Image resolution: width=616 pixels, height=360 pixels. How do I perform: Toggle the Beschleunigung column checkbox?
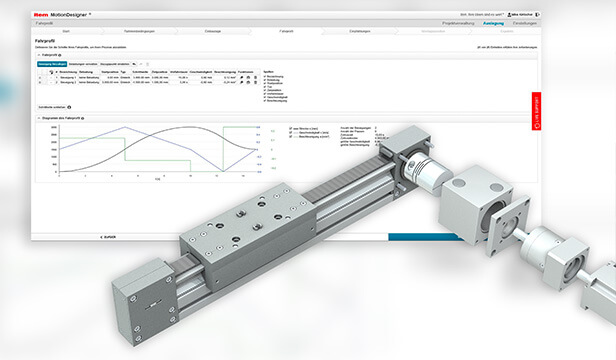coord(265,101)
